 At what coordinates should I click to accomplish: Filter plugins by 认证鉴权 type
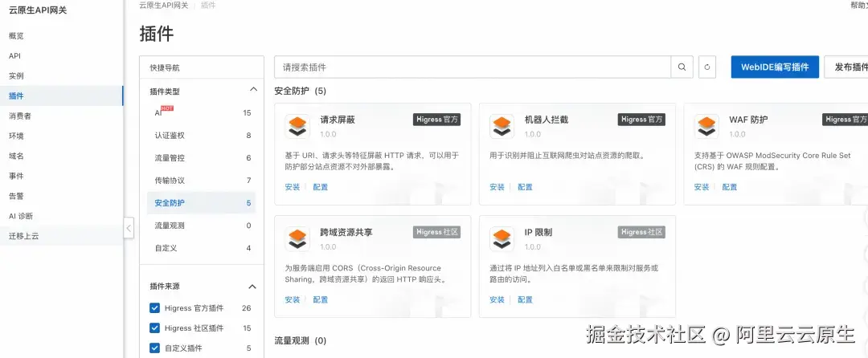click(202, 136)
